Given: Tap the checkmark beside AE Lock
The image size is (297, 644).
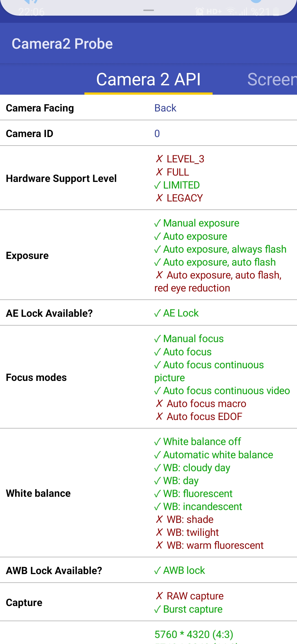Looking at the screenshot, I should click(x=158, y=313).
